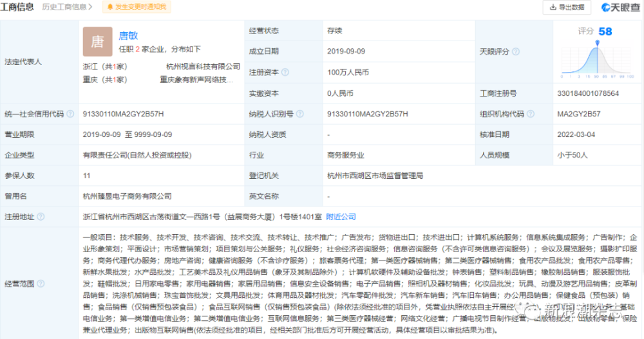Click 企业类型 value 有限责任公司
The height and width of the screenshot is (339, 644).
137,155
